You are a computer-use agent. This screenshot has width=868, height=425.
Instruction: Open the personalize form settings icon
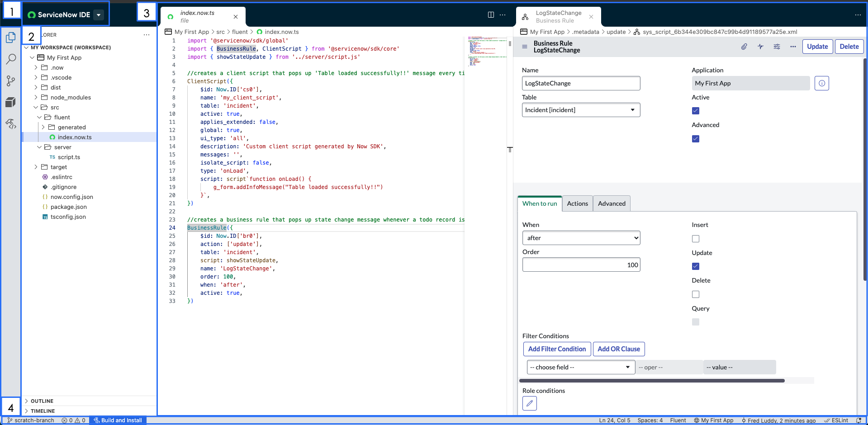(x=777, y=47)
